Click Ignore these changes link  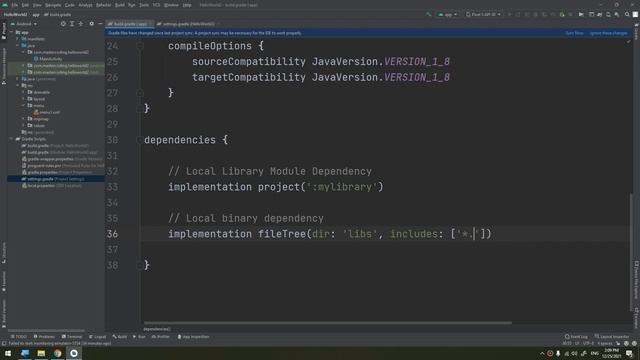609,33
